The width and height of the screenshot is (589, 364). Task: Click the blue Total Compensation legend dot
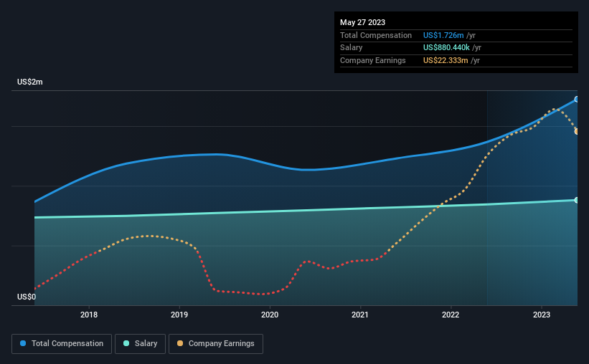pos(23,343)
